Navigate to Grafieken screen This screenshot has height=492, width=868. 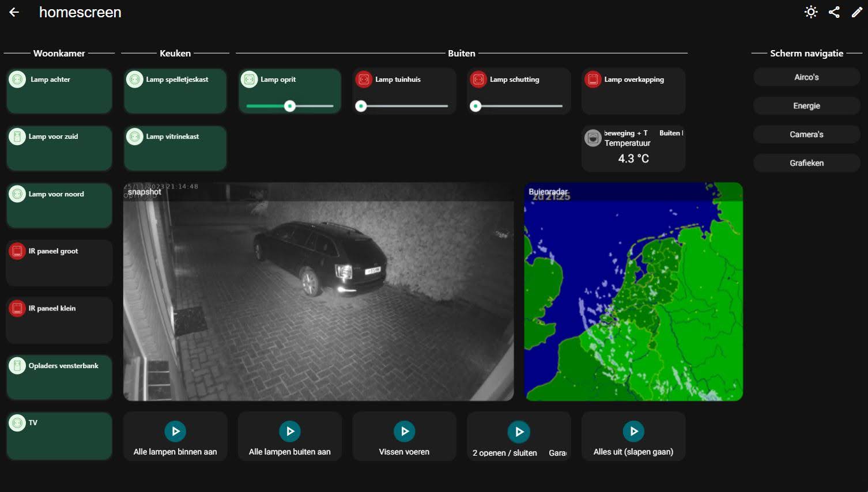806,163
